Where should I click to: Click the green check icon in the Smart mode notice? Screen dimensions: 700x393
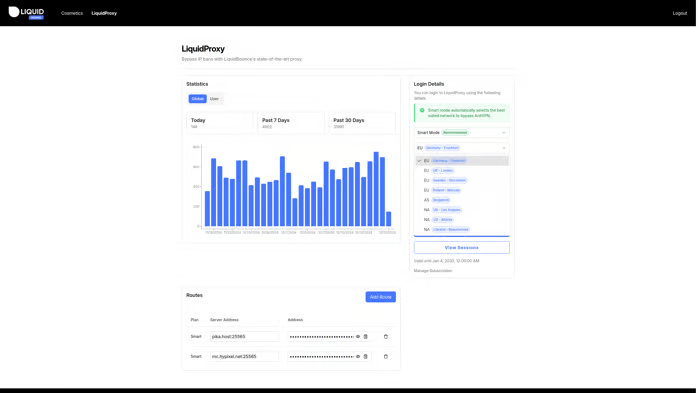click(x=422, y=110)
